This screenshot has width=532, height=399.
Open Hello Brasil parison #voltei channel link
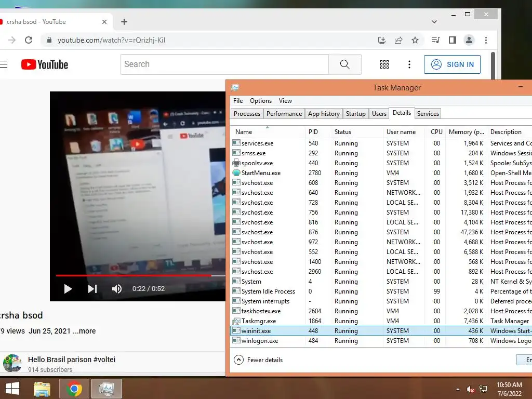tap(72, 360)
